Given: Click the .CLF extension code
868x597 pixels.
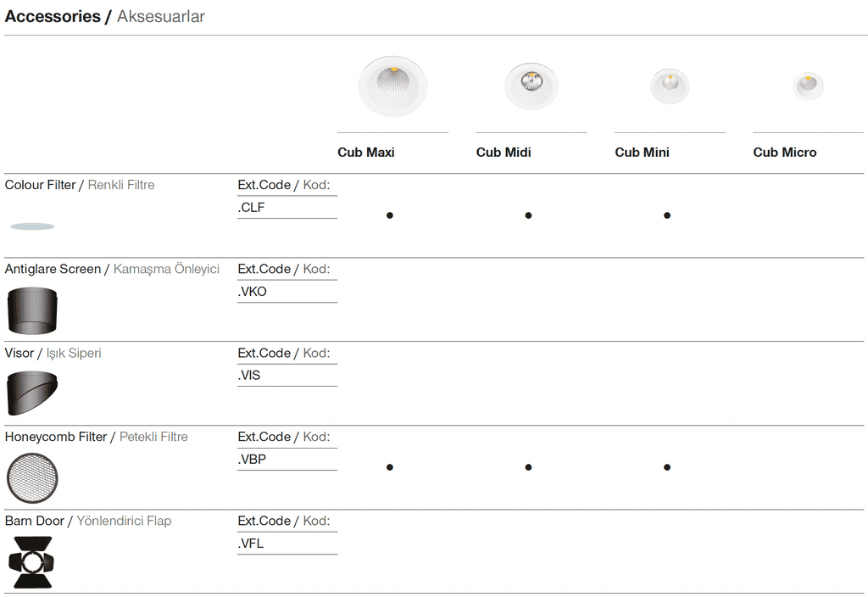Looking at the screenshot, I should point(251,208).
